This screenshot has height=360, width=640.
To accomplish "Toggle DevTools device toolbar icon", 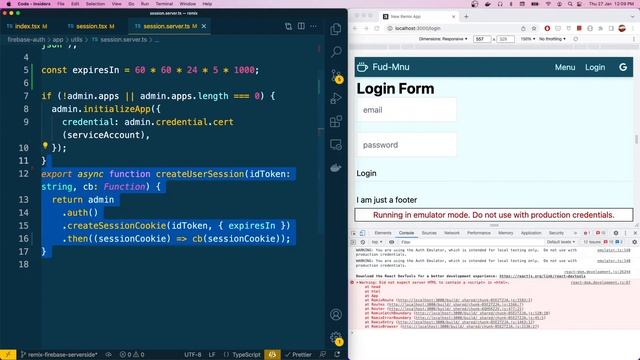I will pyautogui.click(x=362, y=233).
